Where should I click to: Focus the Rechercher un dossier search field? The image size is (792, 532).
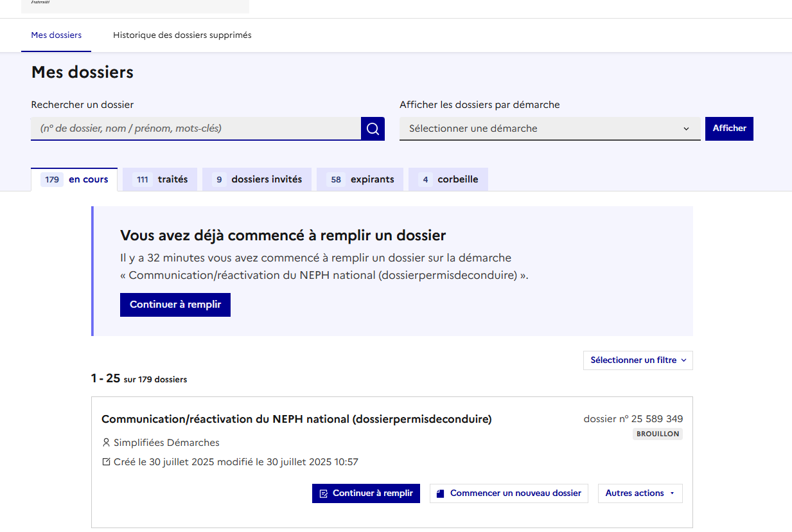click(196, 129)
